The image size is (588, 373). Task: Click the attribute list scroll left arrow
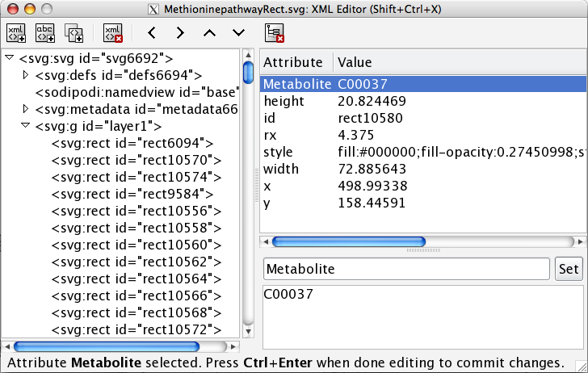(x=266, y=241)
